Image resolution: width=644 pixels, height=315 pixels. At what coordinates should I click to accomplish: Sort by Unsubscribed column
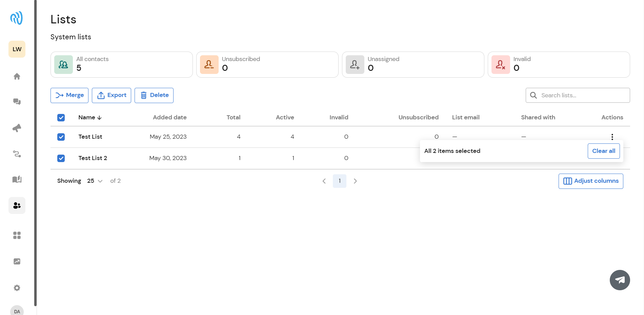tap(419, 117)
